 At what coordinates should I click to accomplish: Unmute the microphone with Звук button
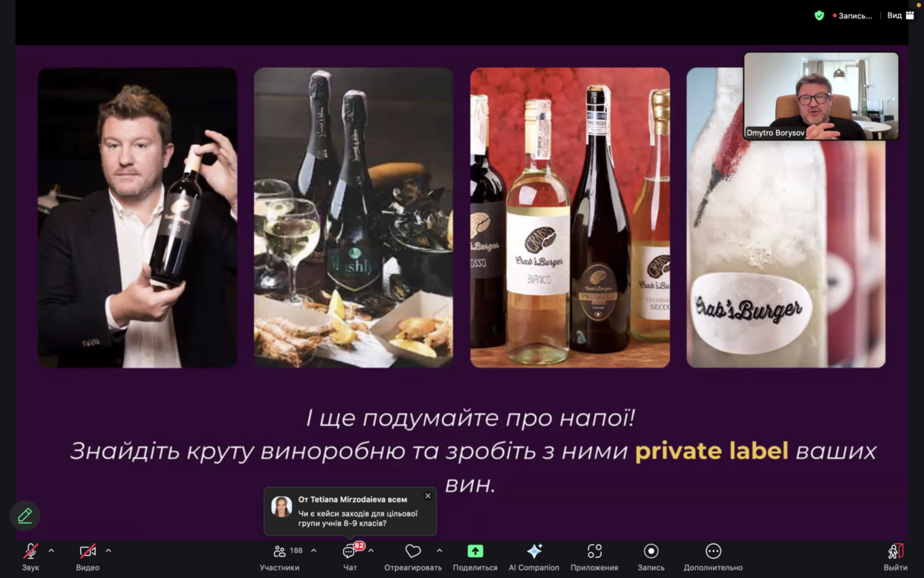(31, 552)
